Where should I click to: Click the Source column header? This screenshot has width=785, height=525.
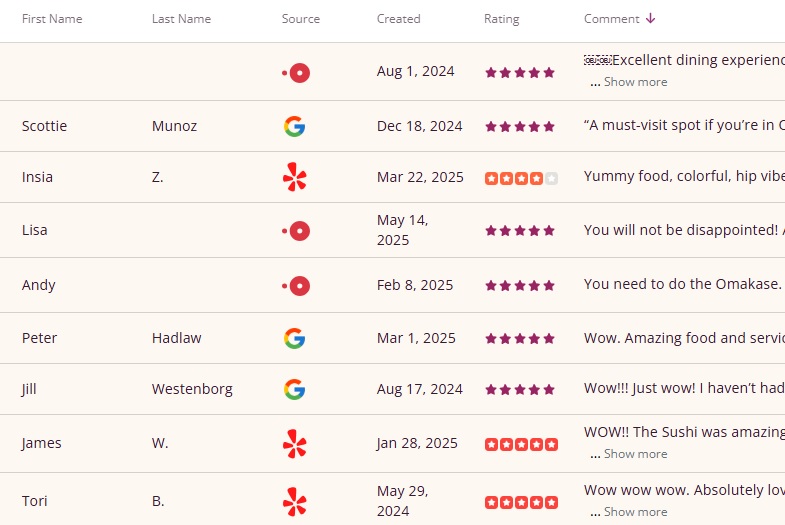301,19
